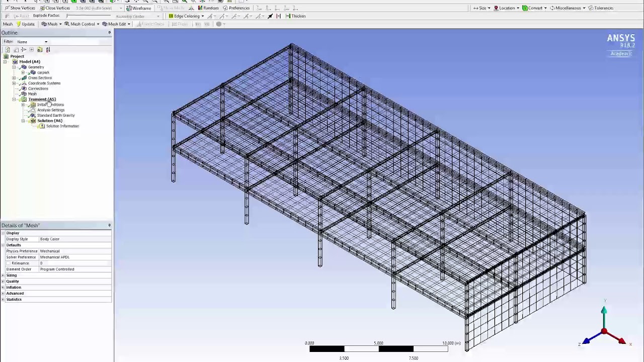Click the show folders outline icon
644x362 pixels.
point(39,49)
